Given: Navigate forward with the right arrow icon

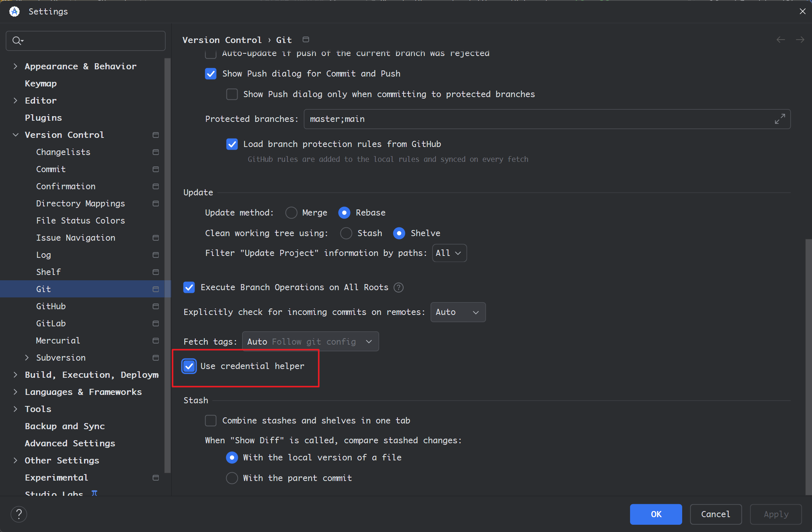Looking at the screenshot, I should click(800, 40).
